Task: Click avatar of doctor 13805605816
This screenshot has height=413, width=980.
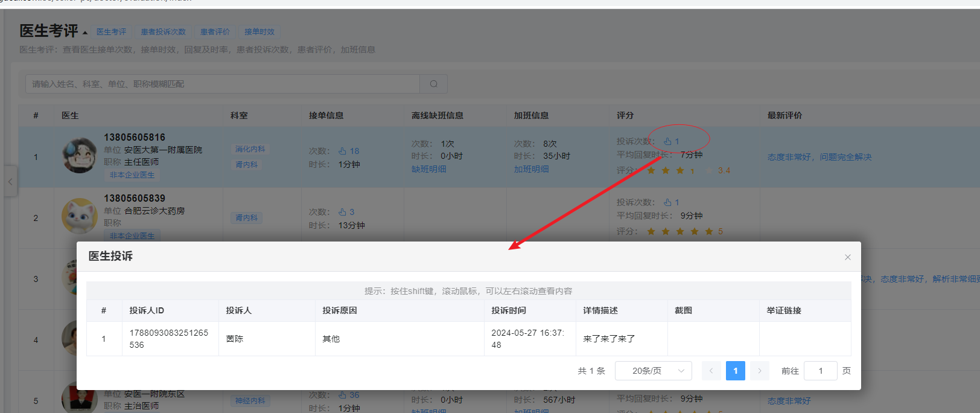Action: point(79,155)
